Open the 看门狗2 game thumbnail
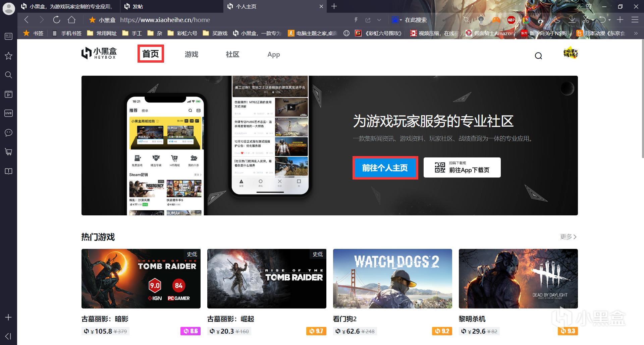This screenshot has height=345, width=644. 392,279
